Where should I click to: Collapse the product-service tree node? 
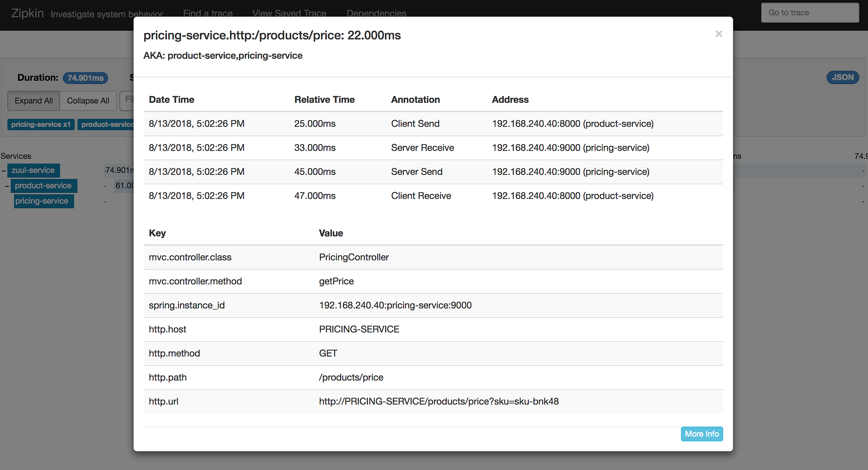(7, 186)
